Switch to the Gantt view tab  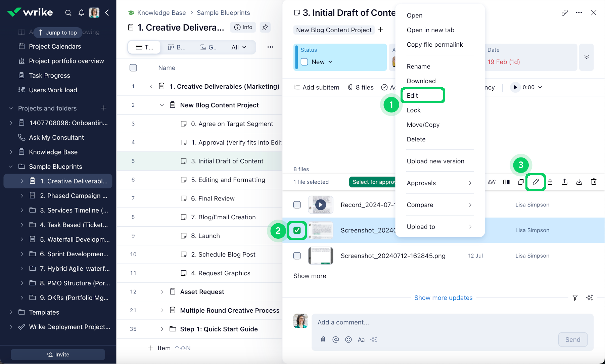coord(208,47)
